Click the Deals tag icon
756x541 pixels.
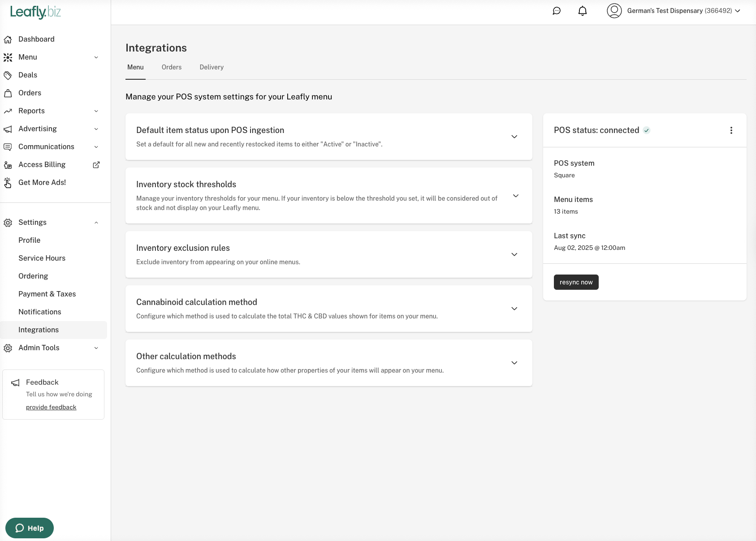[8, 75]
